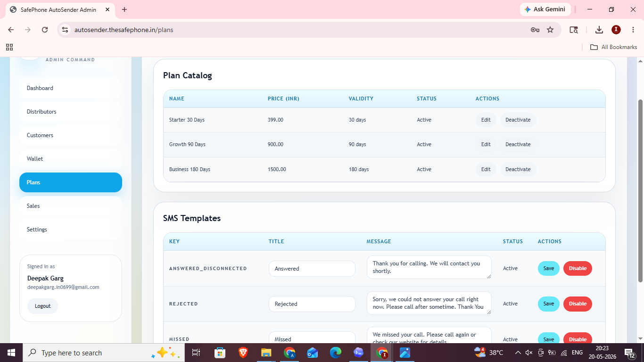Image resolution: width=644 pixels, height=362 pixels.
Task: Open Microsoft Store from the taskbar
Action: coord(220,353)
